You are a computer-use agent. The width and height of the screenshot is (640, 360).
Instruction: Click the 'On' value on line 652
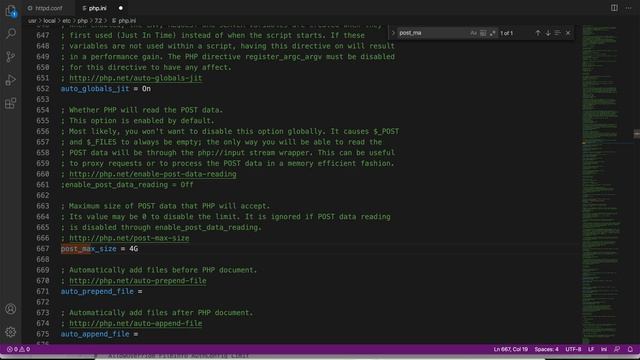(x=146, y=89)
